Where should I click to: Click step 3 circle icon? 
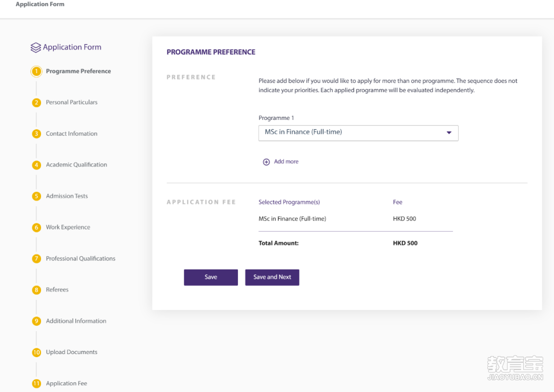tap(36, 134)
